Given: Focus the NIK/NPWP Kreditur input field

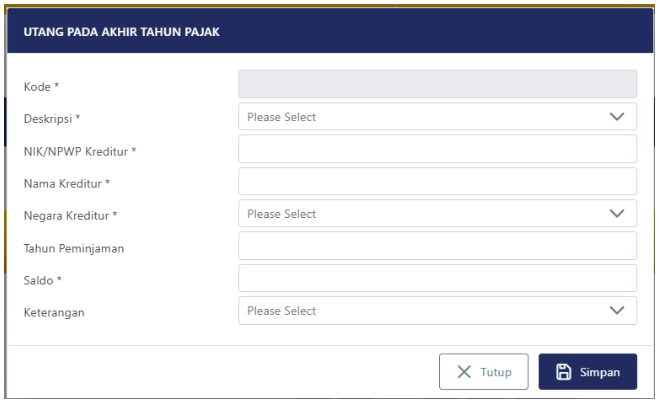Looking at the screenshot, I should click(x=437, y=149).
